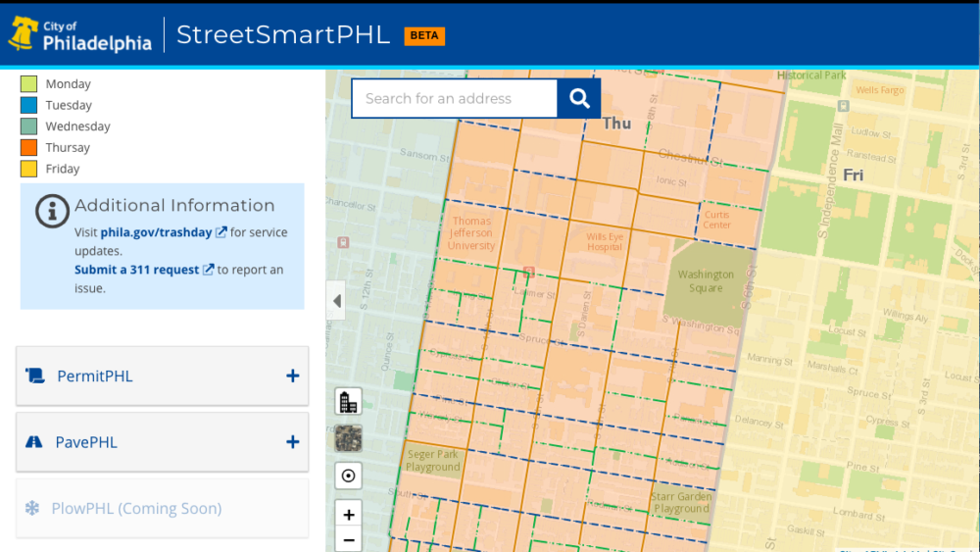Collapse the side panel with the arrow
The width and height of the screenshot is (980, 552).
(336, 301)
